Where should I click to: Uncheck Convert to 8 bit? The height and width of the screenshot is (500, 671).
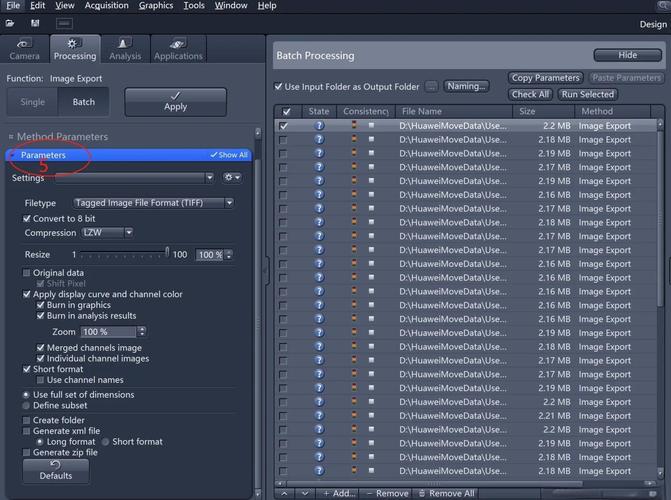[27, 219]
